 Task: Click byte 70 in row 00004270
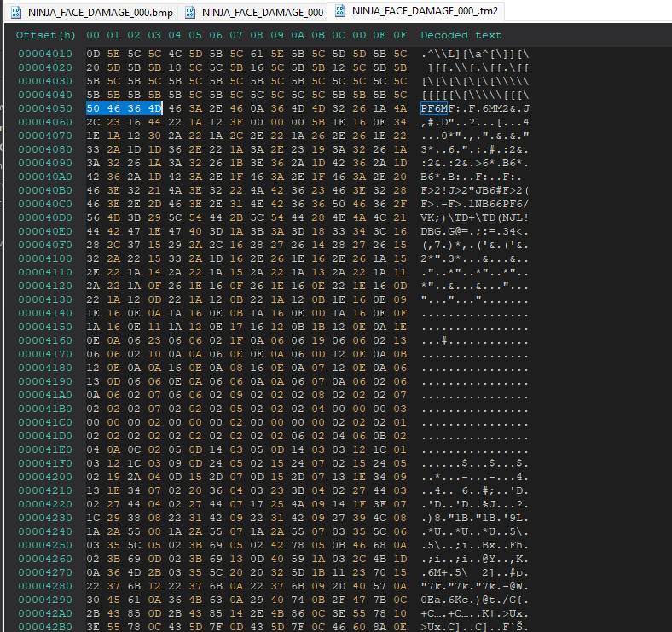point(379,572)
